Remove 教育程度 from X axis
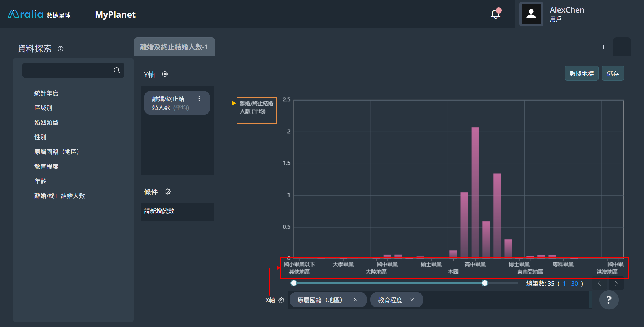 [x=412, y=300]
